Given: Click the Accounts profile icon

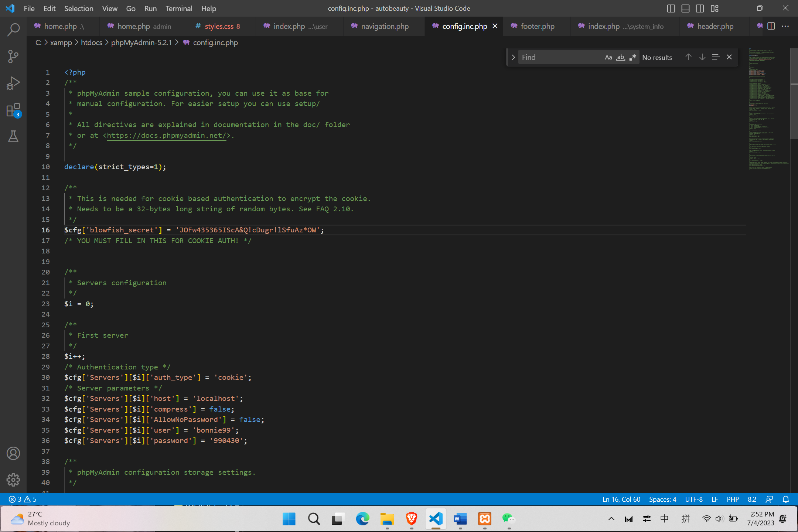Looking at the screenshot, I should point(13,453).
